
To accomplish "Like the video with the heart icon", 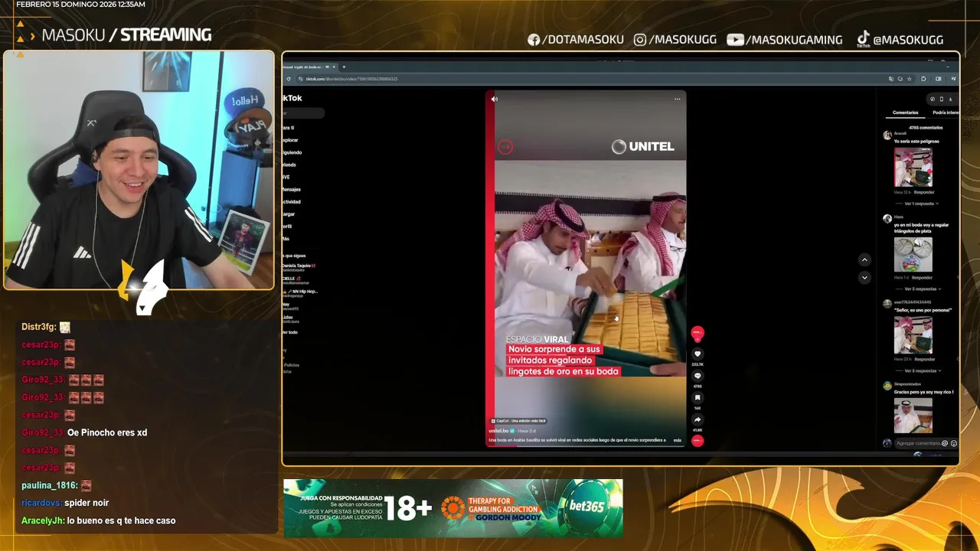I will 697,354.
